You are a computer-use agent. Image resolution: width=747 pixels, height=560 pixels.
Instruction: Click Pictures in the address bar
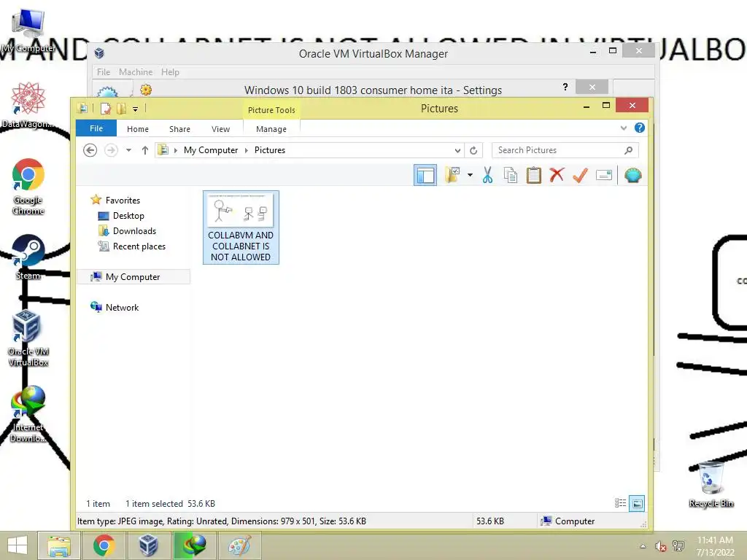(270, 150)
